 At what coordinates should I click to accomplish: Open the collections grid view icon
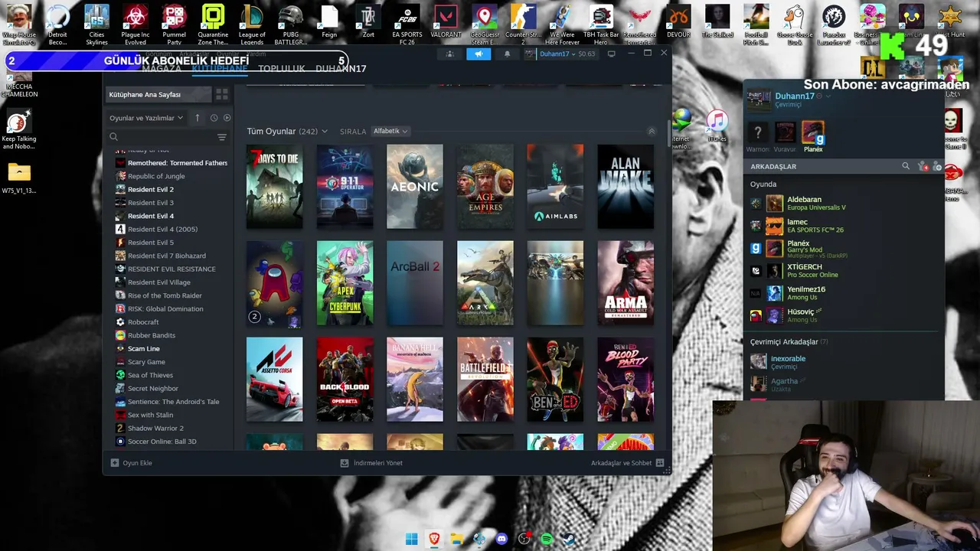[x=222, y=95]
